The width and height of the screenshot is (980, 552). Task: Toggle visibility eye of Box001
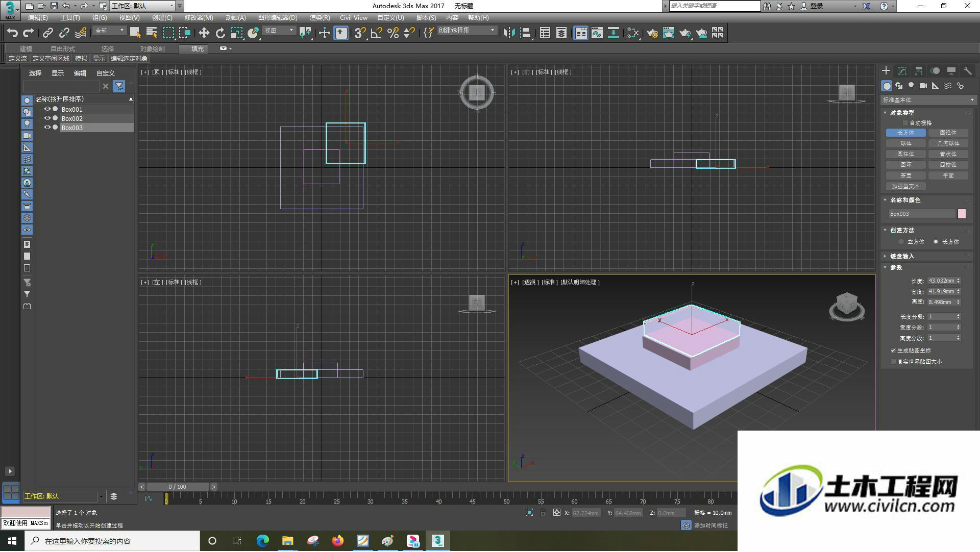(x=47, y=109)
